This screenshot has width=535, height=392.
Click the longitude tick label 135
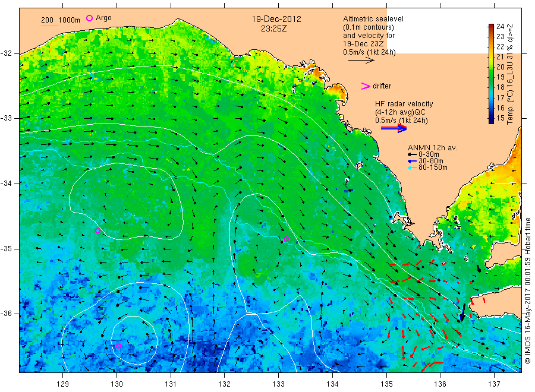[x=386, y=384]
